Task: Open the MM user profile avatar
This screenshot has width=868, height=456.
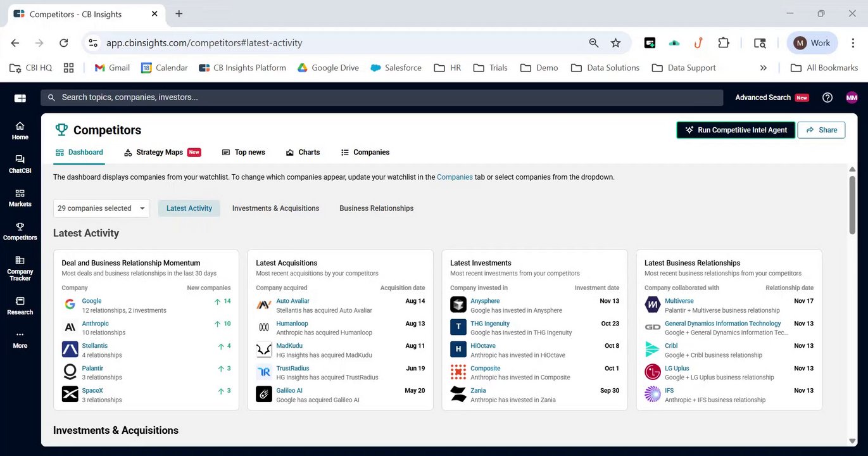Action: click(852, 98)
